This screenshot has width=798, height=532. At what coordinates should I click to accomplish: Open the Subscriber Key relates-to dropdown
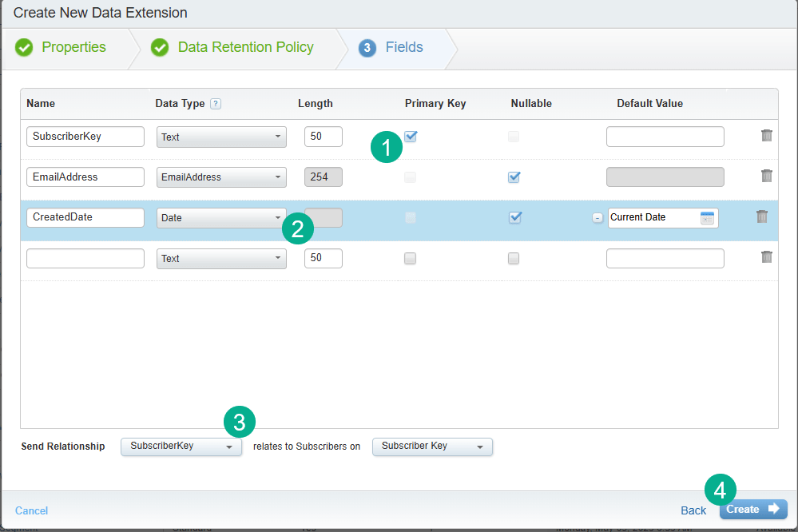point(432,447)
